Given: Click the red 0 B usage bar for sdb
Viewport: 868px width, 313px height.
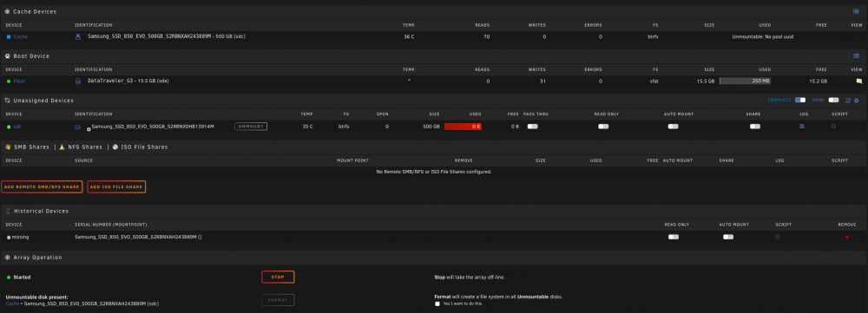Looking at the screenshot, I should coord(463,127).
